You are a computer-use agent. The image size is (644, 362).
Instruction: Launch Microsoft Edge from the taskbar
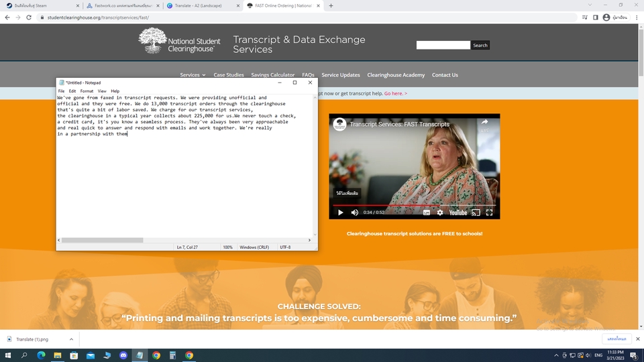(41, 355)
